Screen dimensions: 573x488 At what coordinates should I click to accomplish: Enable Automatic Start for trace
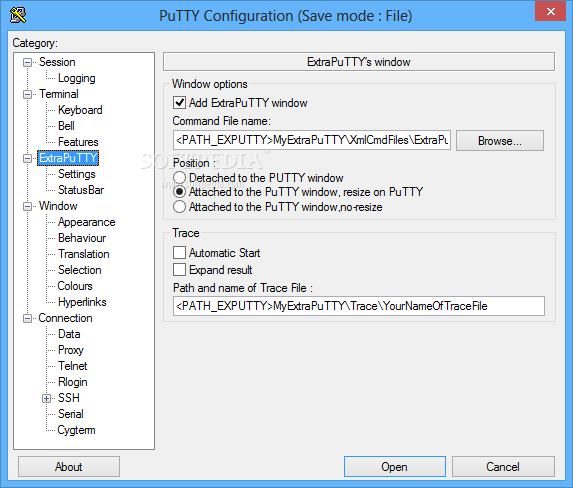(x=179, y=253)
